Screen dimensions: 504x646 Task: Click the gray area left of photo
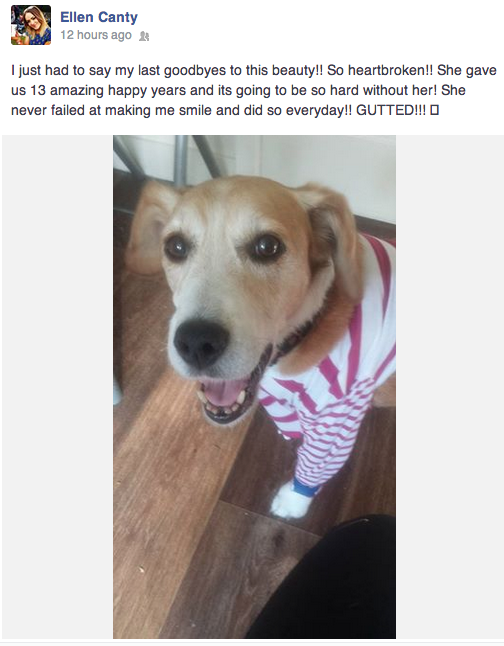coord(57,386)
